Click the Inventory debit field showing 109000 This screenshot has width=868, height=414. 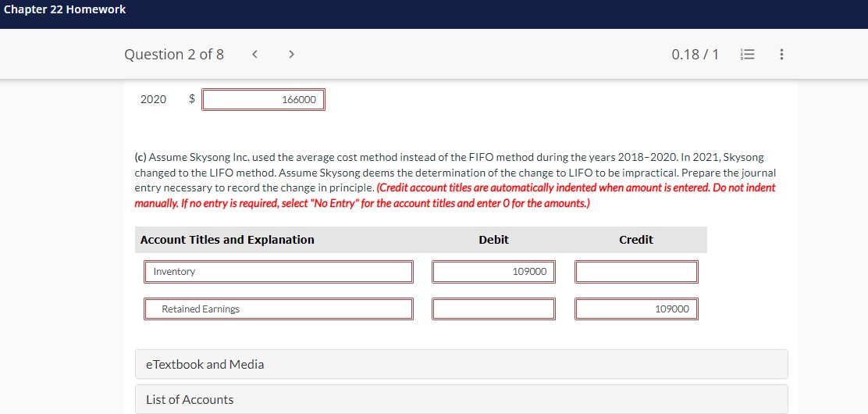[494, 272]
